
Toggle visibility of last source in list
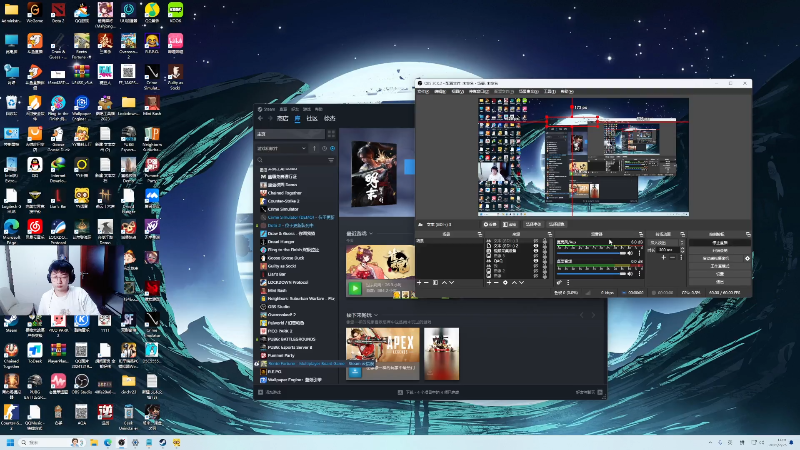click(536, 276)
